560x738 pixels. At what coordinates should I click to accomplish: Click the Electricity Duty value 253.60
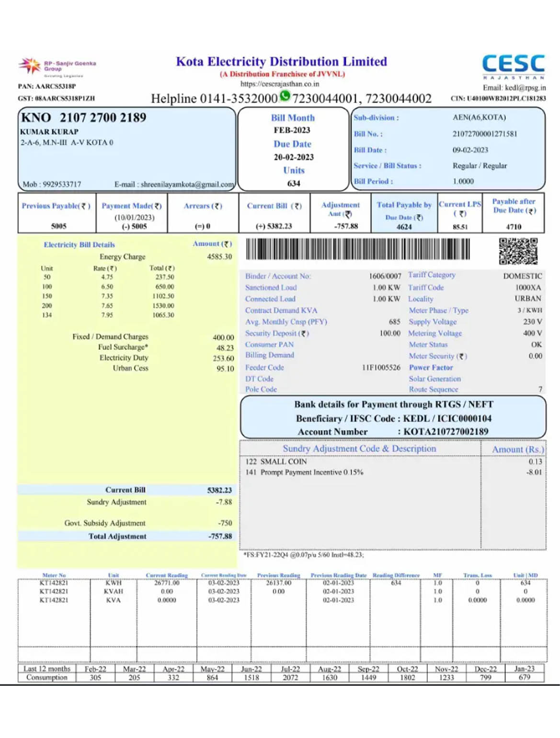coord(223,358)
